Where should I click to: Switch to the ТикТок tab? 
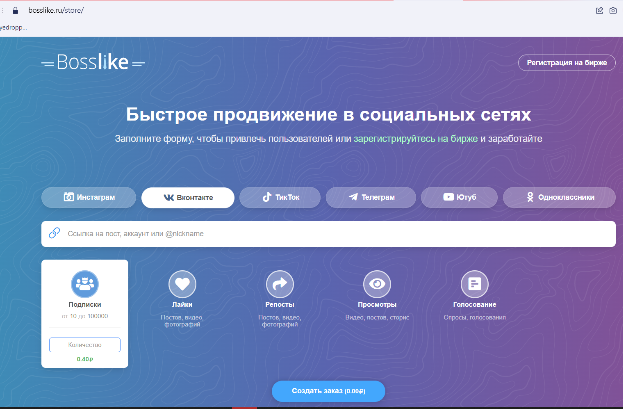coord(280,197)
